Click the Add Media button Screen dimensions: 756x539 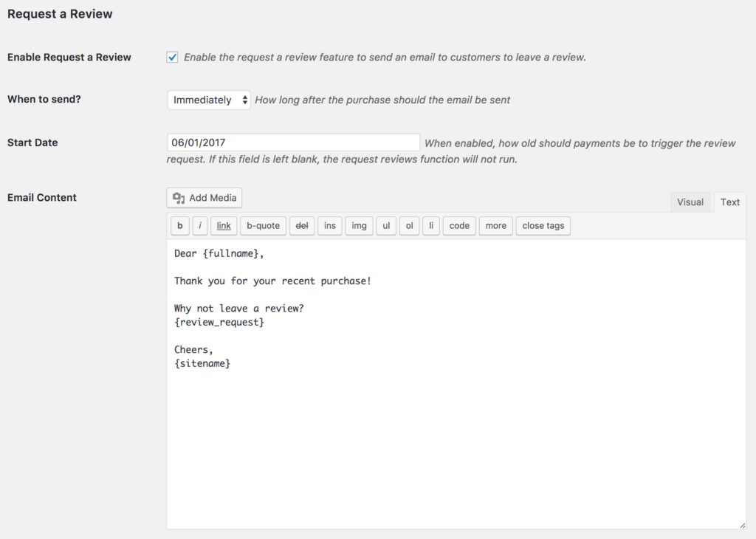(x=205, y=198)
